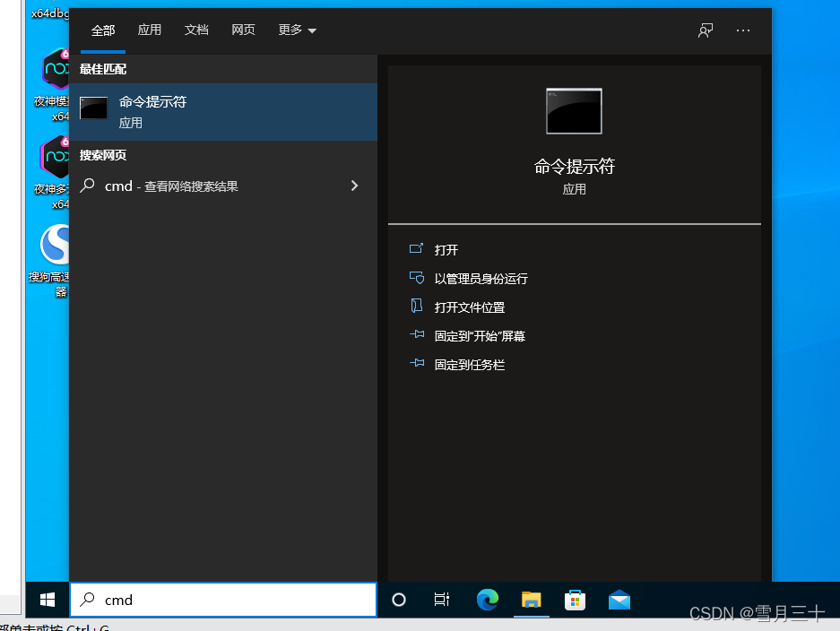Click 固定到任务栏 action

469,366
